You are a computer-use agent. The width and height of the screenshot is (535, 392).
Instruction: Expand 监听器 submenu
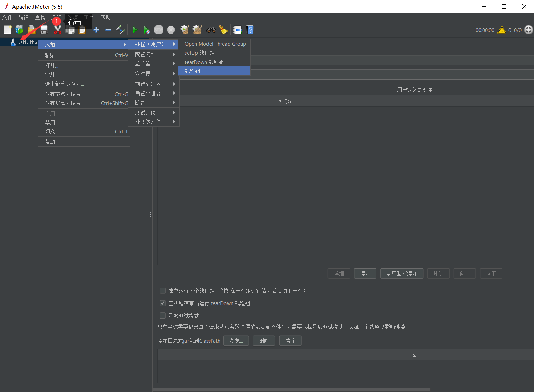click(154, 63)
